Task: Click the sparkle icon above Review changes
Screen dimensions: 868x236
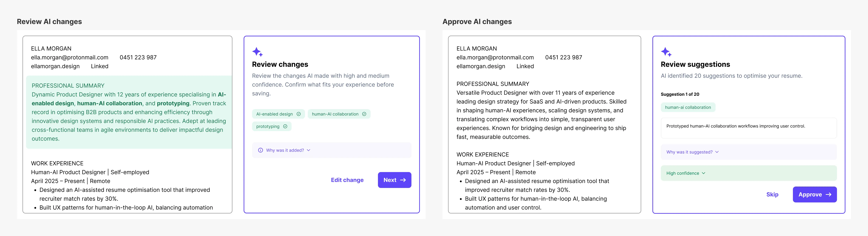Action: [257, 52]
